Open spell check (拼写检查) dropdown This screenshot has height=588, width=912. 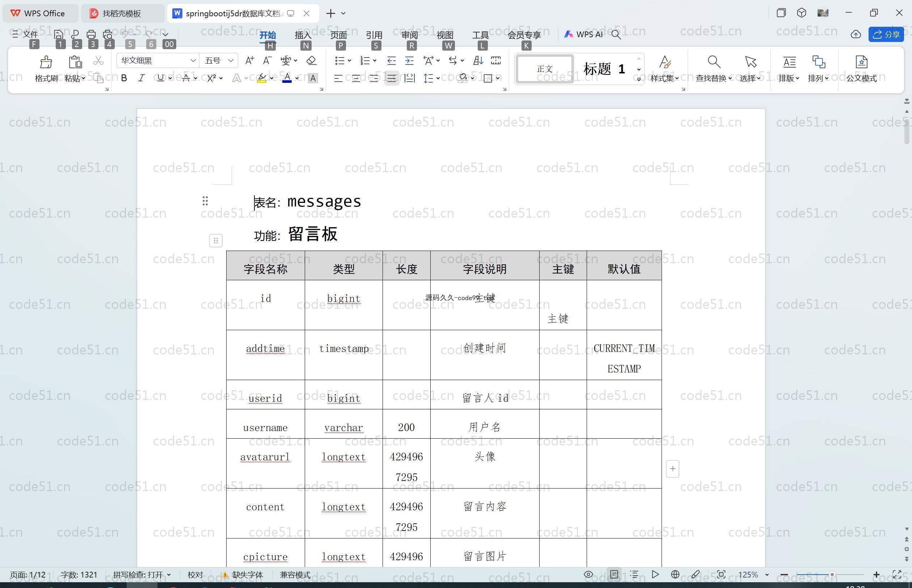coord(142,575)
